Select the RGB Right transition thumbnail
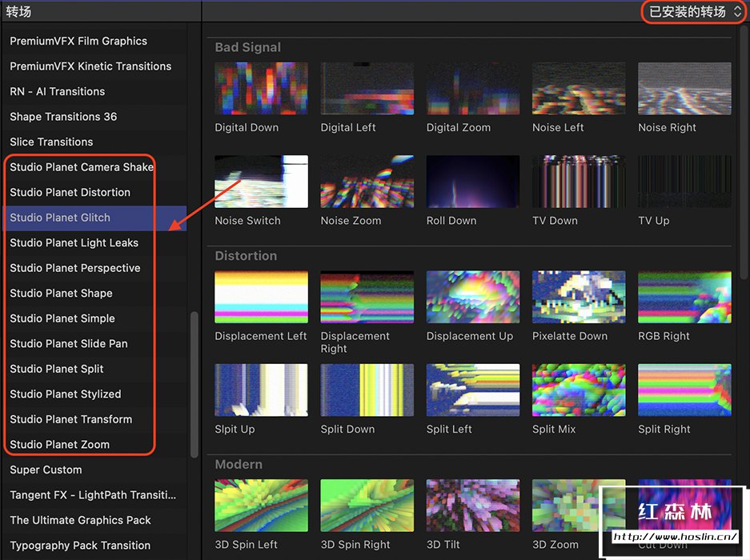750x560 pixels. click(684, 297)
